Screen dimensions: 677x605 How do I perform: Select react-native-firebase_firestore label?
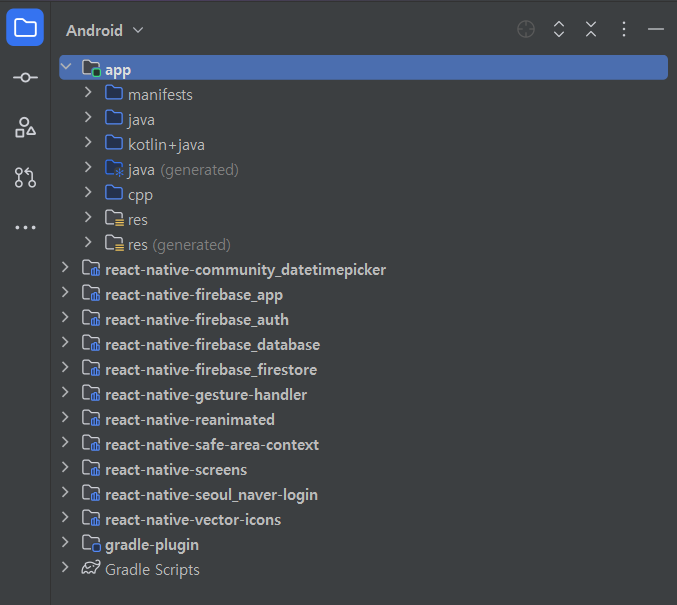click(x=211, y=370)
